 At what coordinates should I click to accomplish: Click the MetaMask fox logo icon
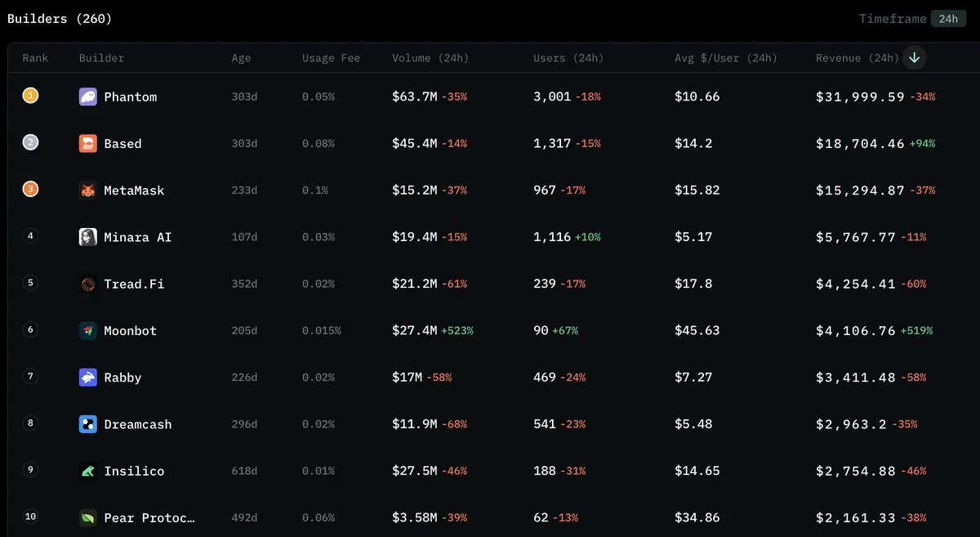87,190
